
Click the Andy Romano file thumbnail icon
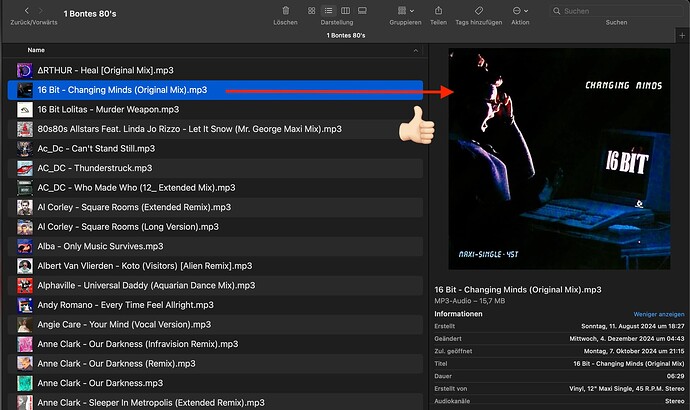[25, 305]
